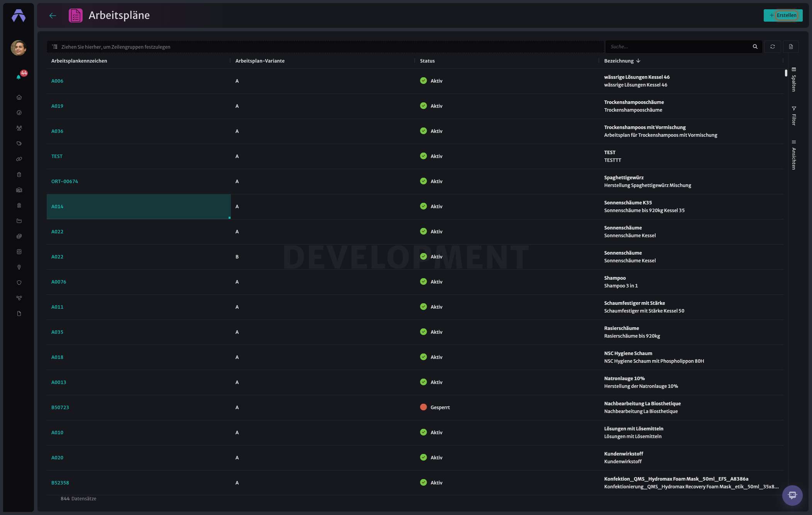Sort by the Bezeichnung column header

coord(619,61)
